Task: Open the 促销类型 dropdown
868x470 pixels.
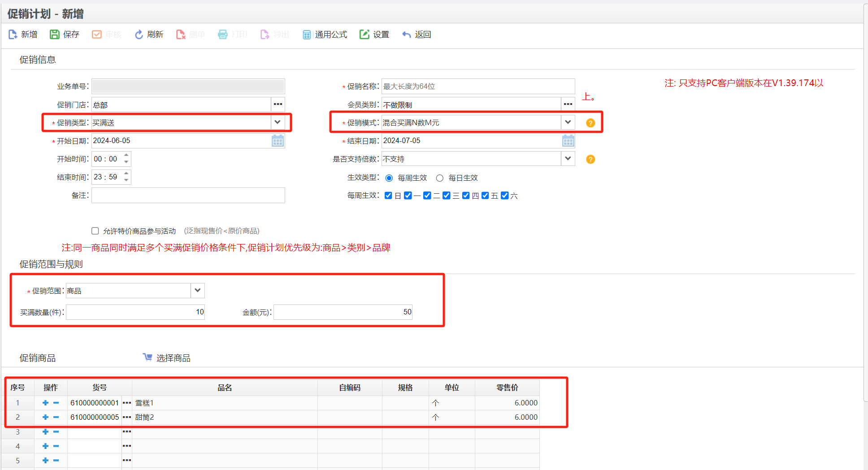Action: [277, 122]
